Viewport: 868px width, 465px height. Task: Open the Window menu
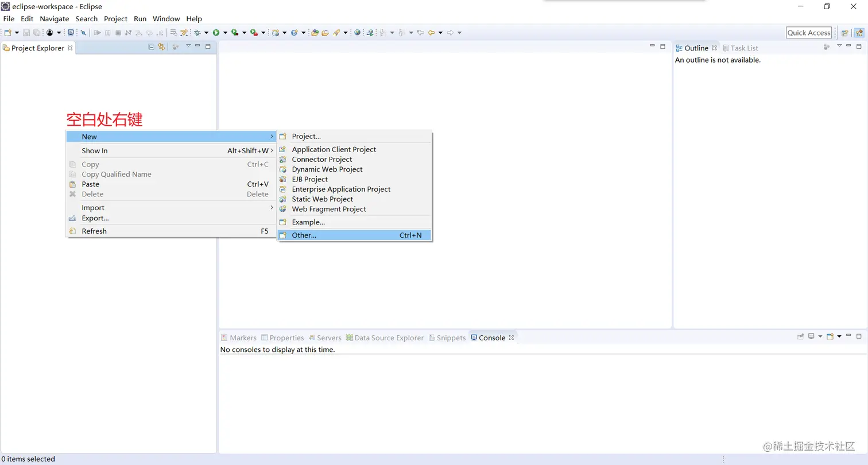[x=166, y=18]
